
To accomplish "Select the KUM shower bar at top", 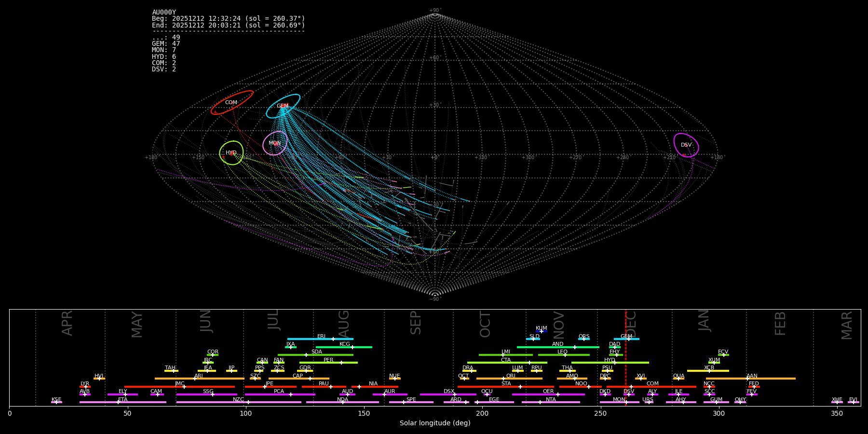I will tap(542, 331).
